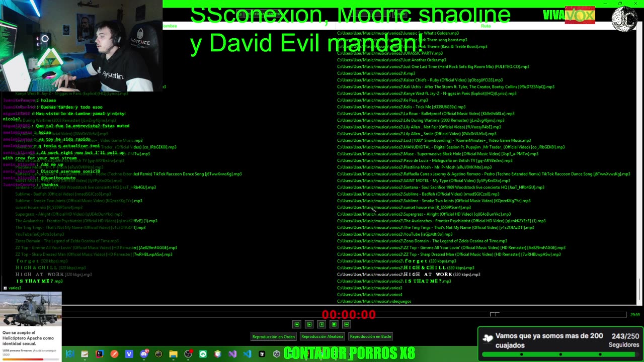
Task: Click the next track playback button
Action: (x=346, y=324)
